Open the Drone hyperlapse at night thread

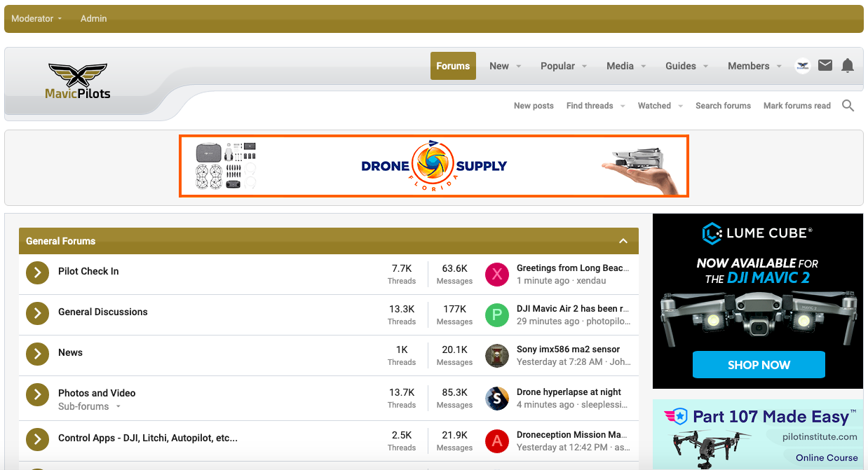pyautogui.click(x=569, y=392)
